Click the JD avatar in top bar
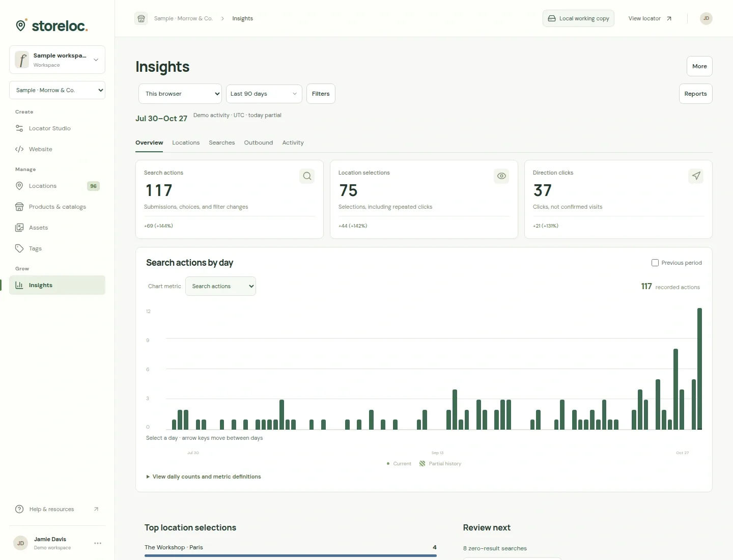 pos(706,18)
